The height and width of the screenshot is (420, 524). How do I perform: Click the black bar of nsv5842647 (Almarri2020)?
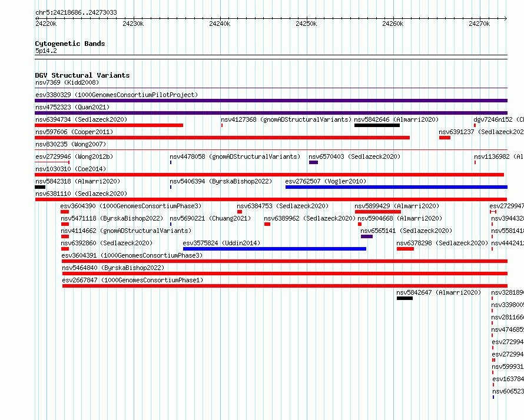tap(404, 298)
